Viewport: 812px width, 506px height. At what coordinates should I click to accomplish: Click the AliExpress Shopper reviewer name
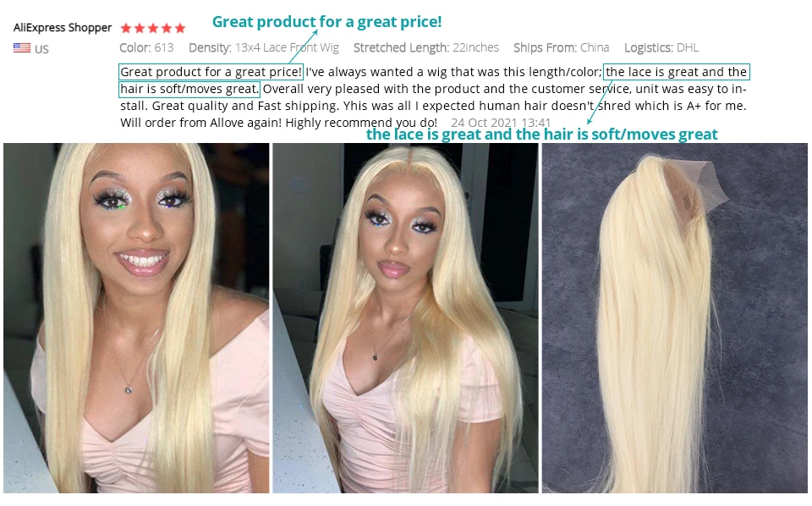tap(62, 27)
